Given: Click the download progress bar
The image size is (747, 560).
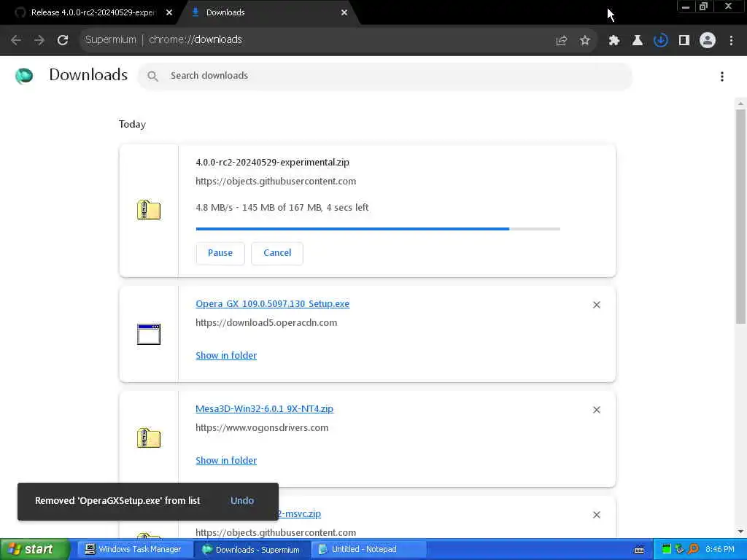Looking at the screenshot, I should 378,229.
